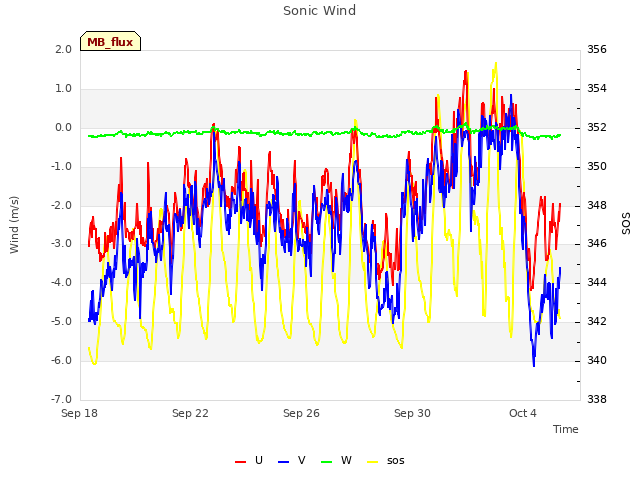Click the 346 sos axis value

click(597, 244)
